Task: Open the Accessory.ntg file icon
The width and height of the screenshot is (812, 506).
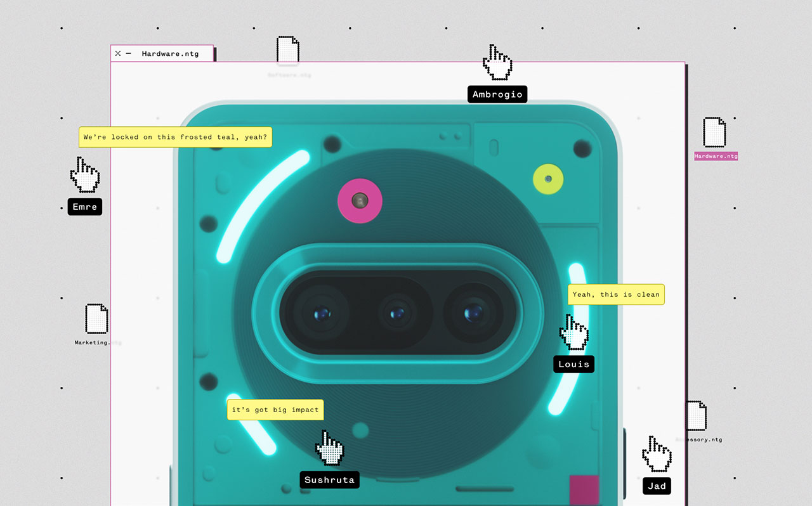Action: [x=697, y=416]
